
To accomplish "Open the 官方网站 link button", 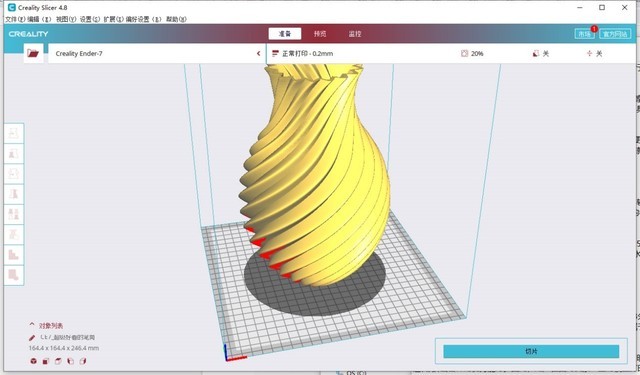I will point(615,34).
